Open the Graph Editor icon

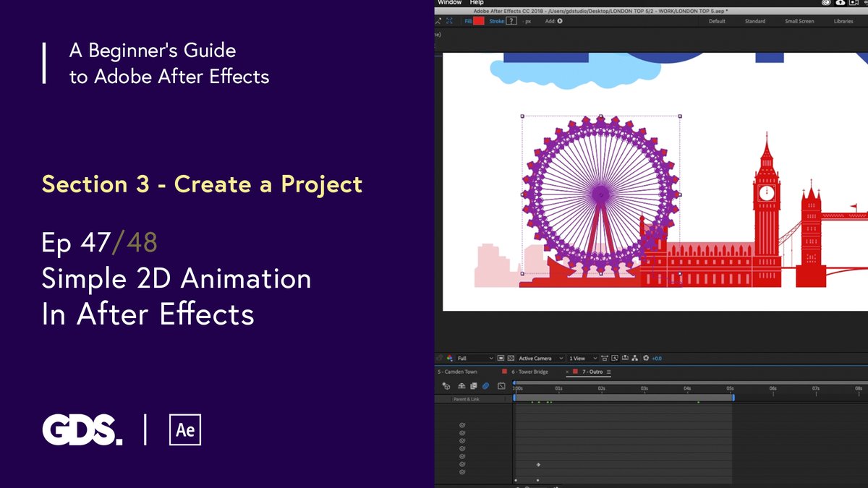tap(501, 386)
